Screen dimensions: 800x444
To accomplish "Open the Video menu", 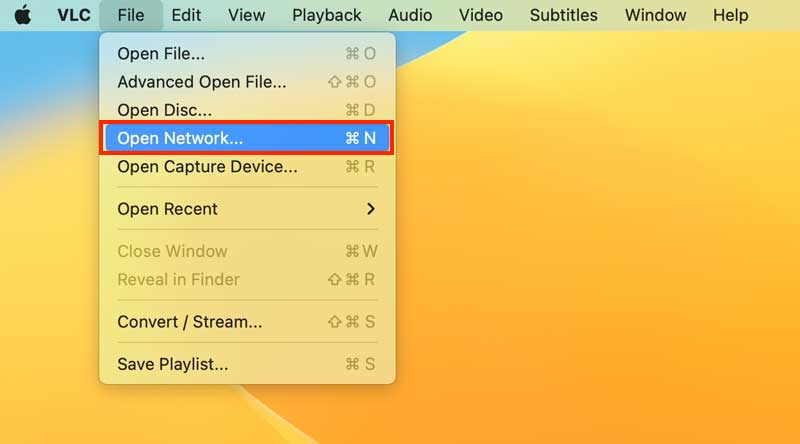I will (481, 15).
